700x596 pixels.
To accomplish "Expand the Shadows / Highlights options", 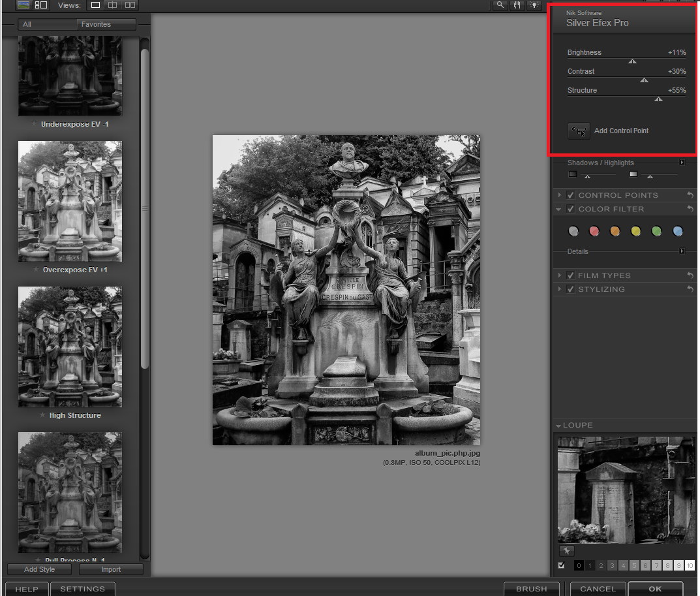I will tap(682, 163).
